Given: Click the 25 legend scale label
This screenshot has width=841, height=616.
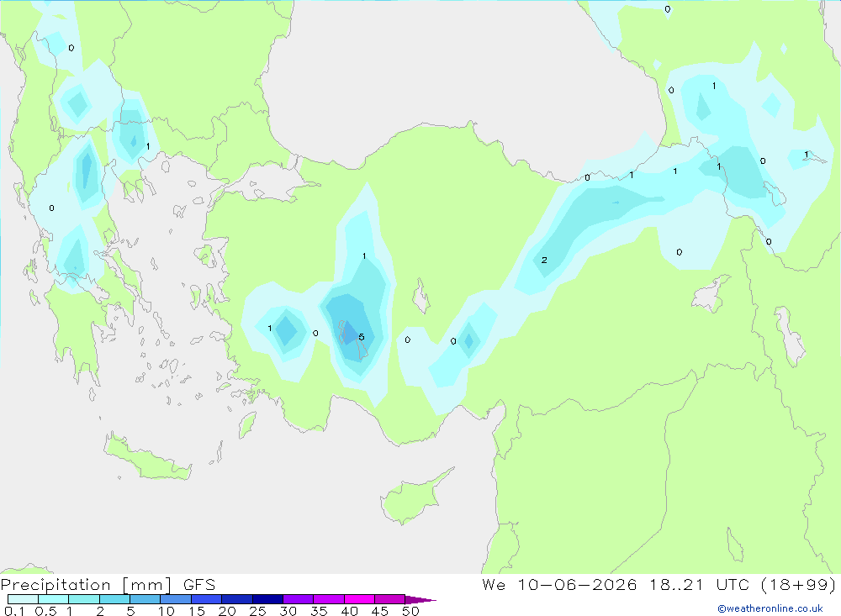Looking at the screenshot, I should click(x=257, y=611).
